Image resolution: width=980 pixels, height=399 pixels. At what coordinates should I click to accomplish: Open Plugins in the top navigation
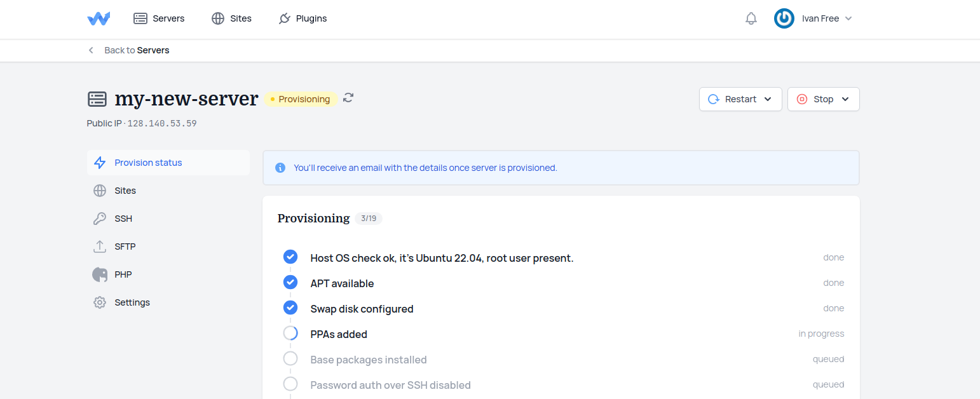pyautogui.click(x=303, y=18)
